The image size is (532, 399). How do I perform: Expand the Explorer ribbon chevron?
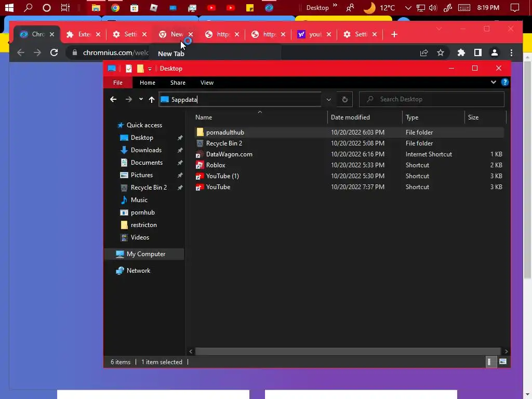pos(494,82)
